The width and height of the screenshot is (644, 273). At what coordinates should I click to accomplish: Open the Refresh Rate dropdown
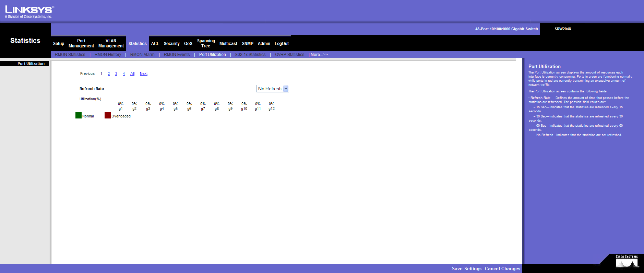[x=273, y=89]
